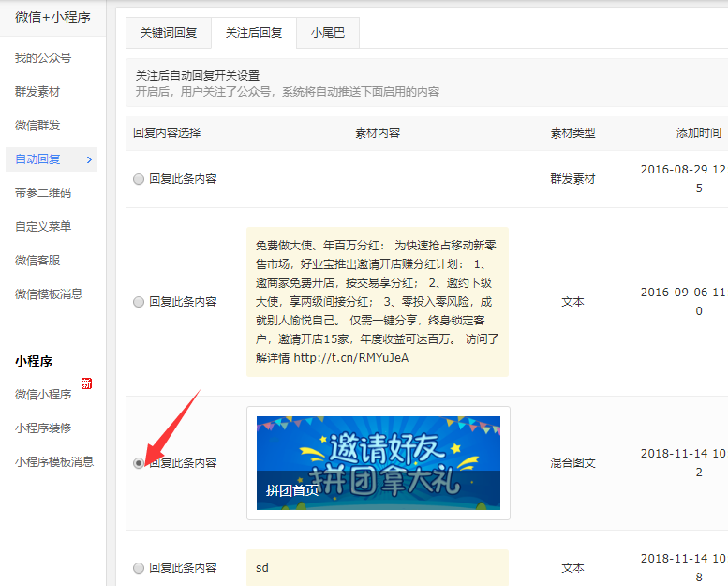Screen dimensions: 728x586
Task: Select radio for the sd text reply
Action: [139, 568]
